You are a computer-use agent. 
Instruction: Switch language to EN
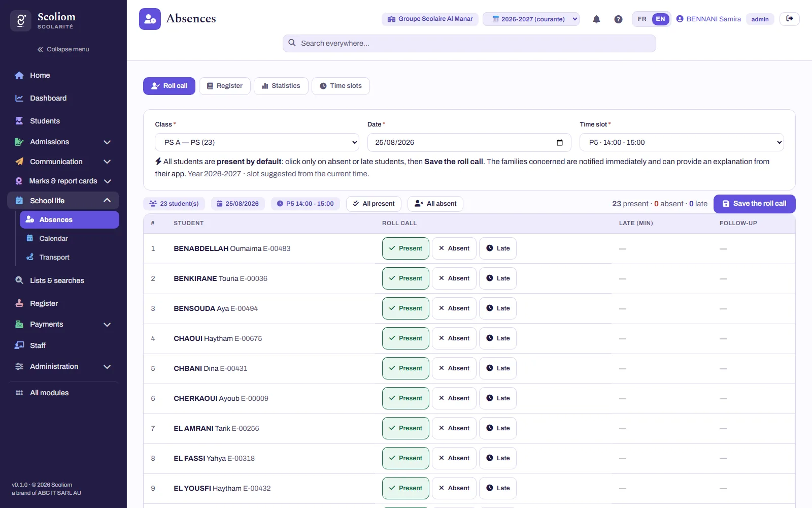pos(660,19)
